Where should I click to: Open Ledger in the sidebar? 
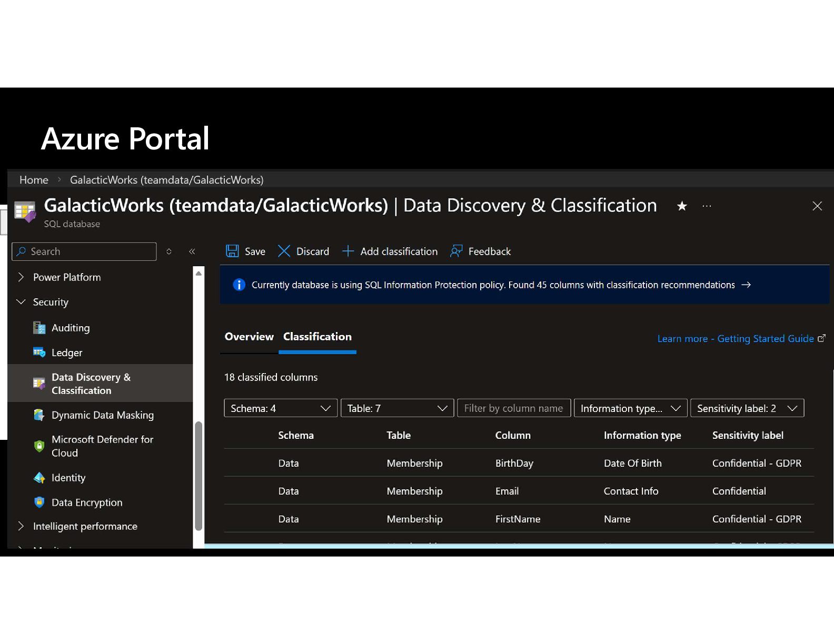tap(67, 353)
